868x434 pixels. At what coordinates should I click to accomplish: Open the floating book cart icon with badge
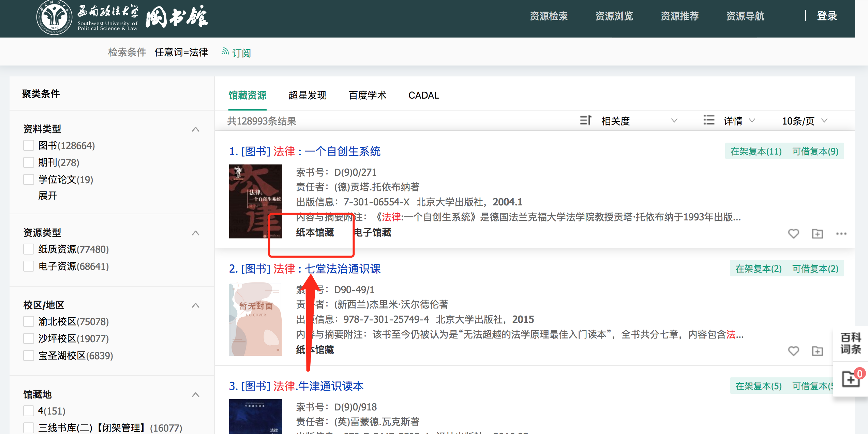click(851, 379)
